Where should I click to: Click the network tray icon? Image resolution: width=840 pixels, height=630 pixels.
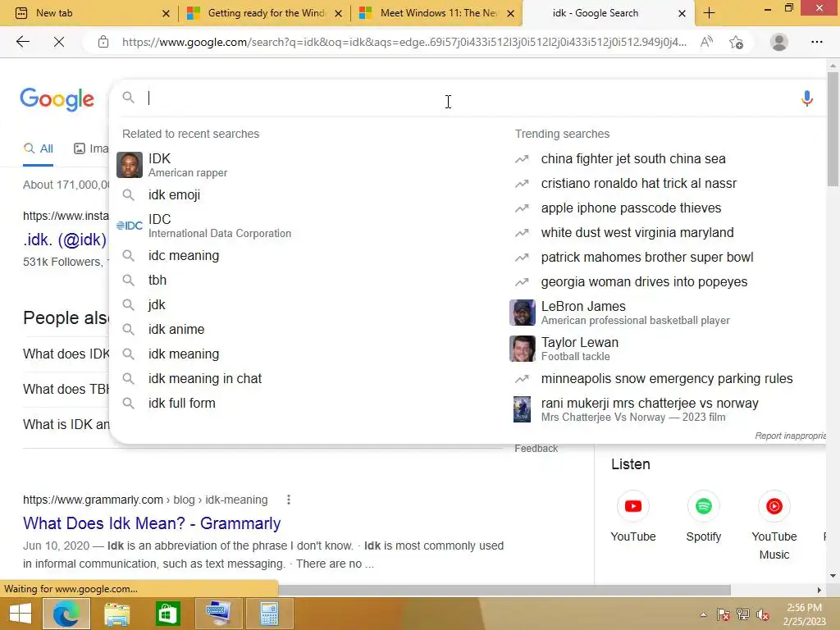(743, 614)
